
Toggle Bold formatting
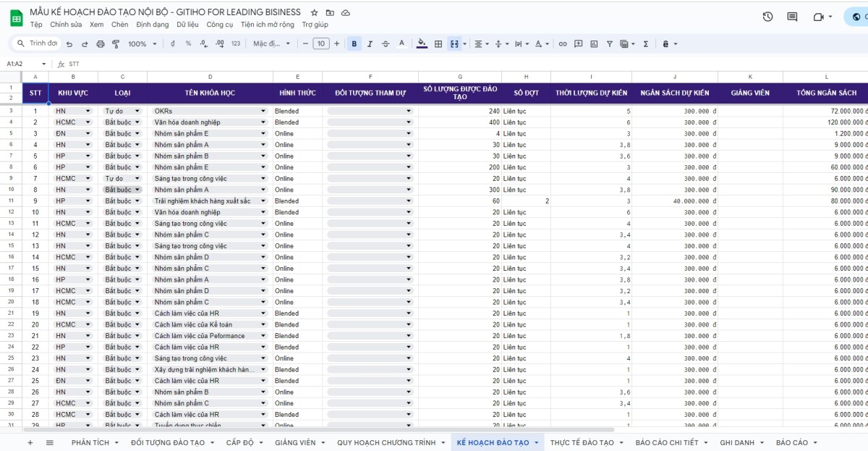[354, 44]
